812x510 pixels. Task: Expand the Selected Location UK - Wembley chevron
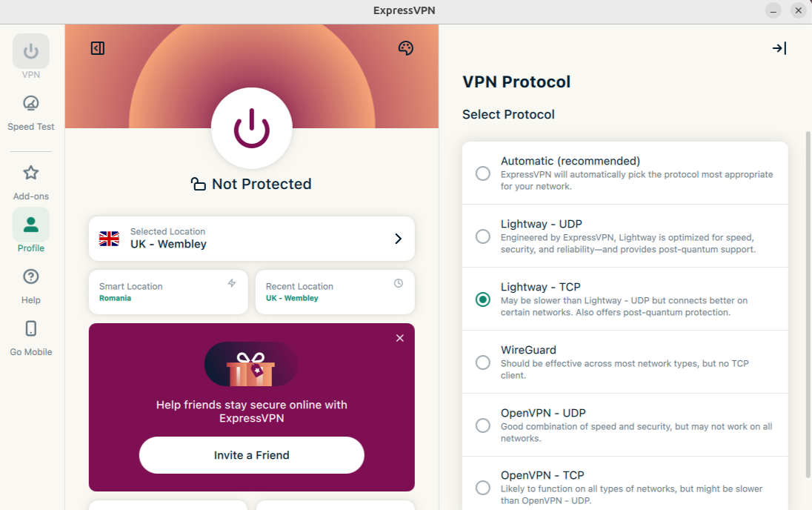398,239
